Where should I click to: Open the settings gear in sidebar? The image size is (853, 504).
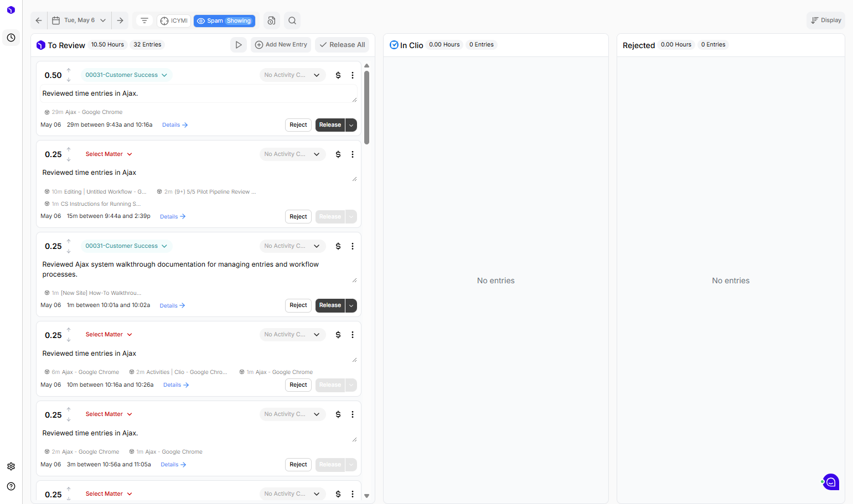pyautogui.click(x=11, y=466)
